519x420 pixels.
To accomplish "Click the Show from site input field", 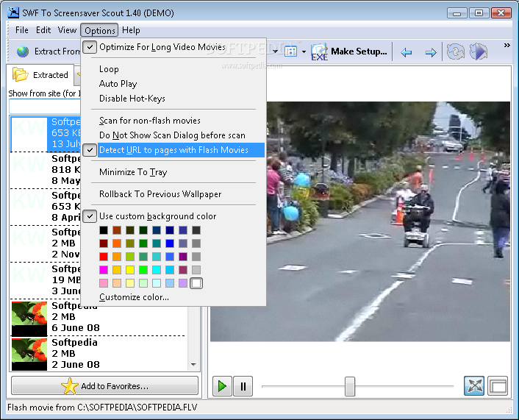I will click(45, 107).
